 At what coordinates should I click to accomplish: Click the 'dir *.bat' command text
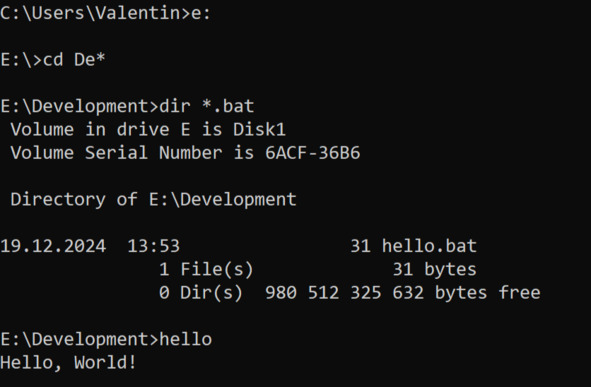click(207, 106)
